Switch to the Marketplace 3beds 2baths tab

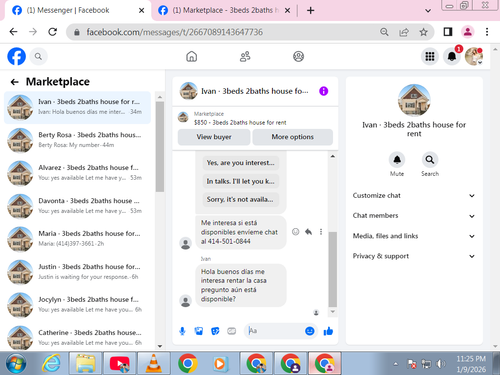[224, 10]
